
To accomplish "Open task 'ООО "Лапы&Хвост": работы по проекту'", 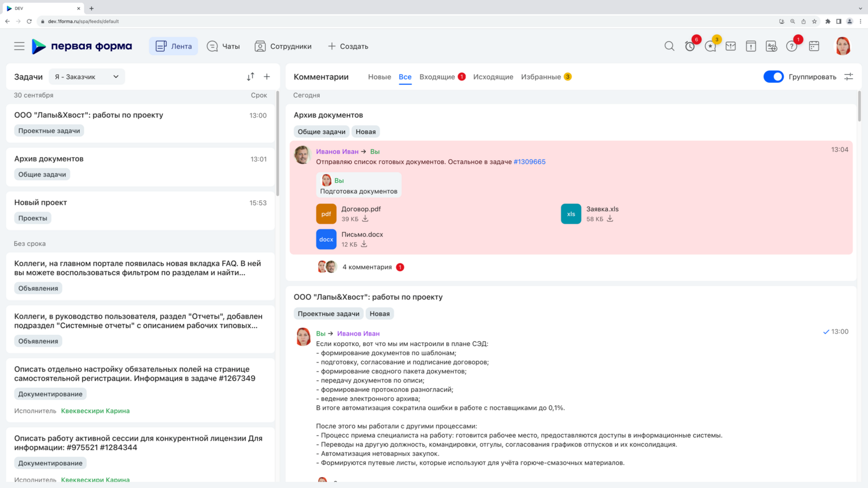I will click(141, 123).
